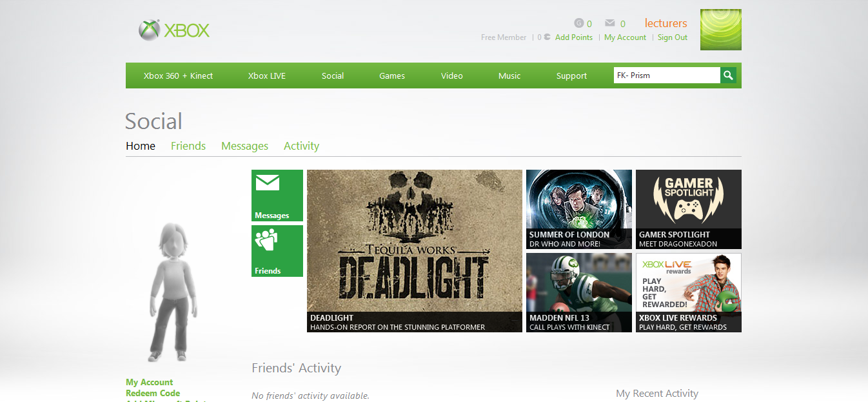The height and width of the screenshot is (402, 868).
Task: Open the green Messages tile
Action: (x=277, y=196)
